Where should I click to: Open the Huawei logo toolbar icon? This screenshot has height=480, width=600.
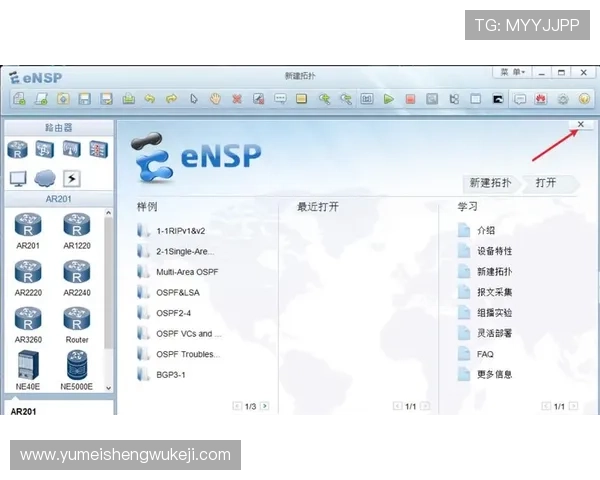click(541, 99)
